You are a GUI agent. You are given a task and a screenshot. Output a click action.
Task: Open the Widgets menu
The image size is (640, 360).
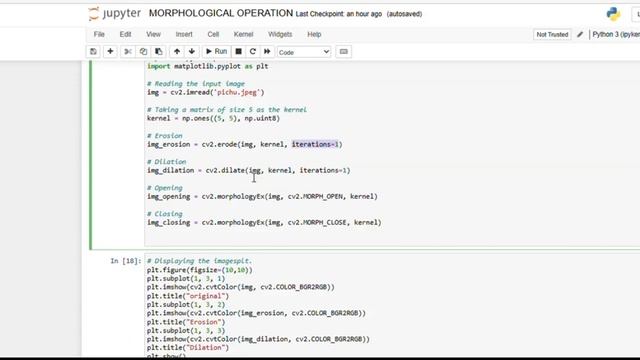(280, 34)
